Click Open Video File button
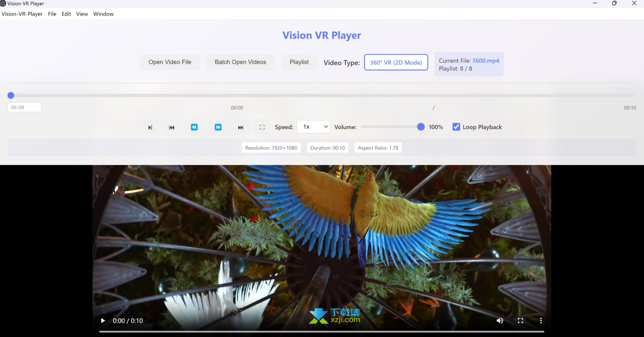Image resolution: width=644 pixels, height=337 pixels. [170, 62]
